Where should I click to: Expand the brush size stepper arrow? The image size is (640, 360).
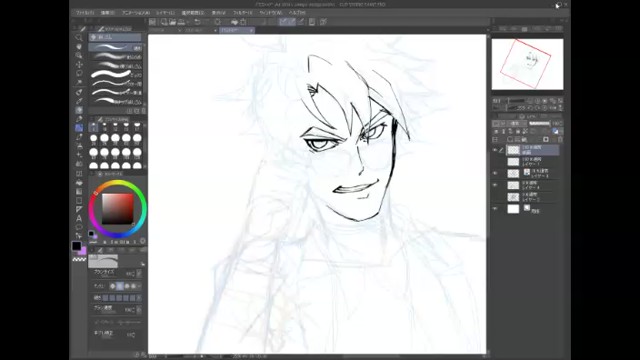pyautogui.click(x=139, y=273)
